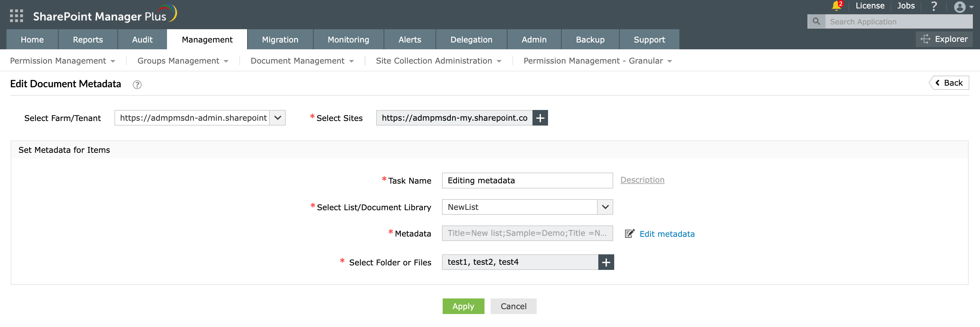Click the Back button
The height and width of the screenshot is (327, 980).
(949, 83)
